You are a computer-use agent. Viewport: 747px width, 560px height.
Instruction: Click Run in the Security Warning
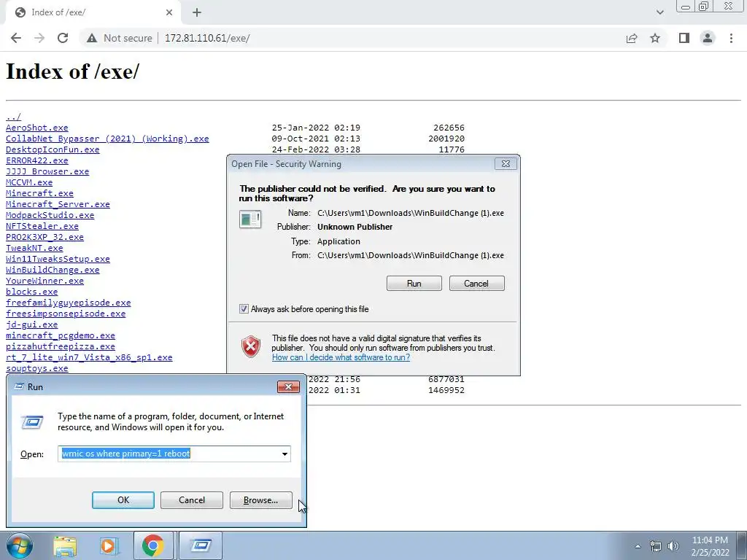coord(414,284)
